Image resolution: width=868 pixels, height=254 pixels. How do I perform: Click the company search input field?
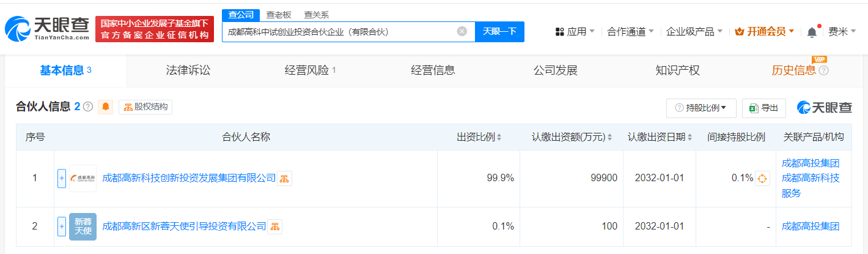[x=339, y=31]
